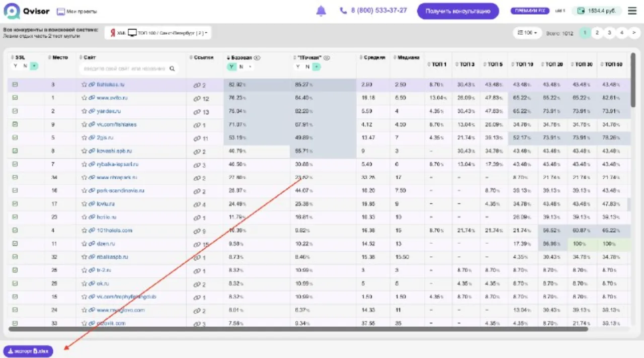Image resolution: width=644 pixels, height=358 pixels.
Task: Click the chain icon next to 2gis.ru
Action: (x=92, y=137)
